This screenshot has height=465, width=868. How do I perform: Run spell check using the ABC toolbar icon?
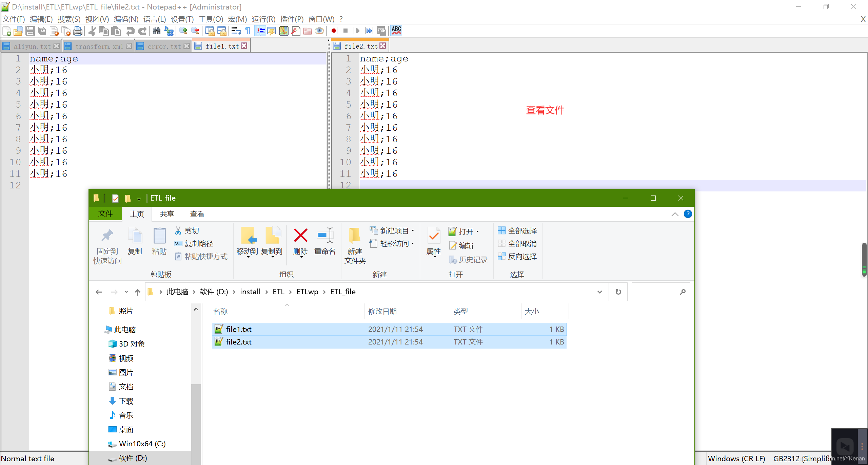point(396,31)
